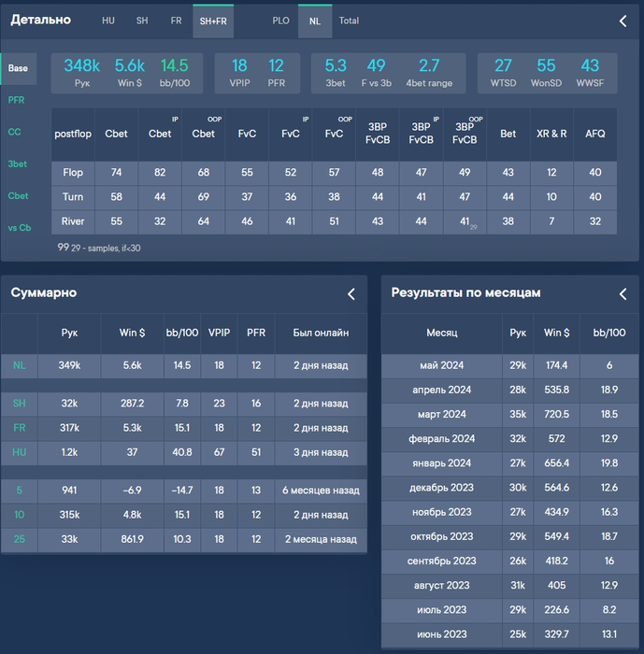
Task: Click the март 2024 month row
Action: tap(510, 415)
